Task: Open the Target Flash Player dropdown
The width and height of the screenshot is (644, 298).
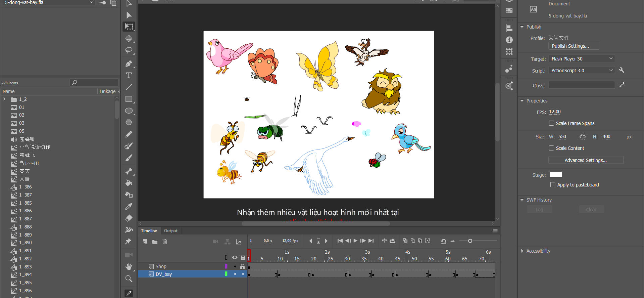Action: (x=582, y=59)
